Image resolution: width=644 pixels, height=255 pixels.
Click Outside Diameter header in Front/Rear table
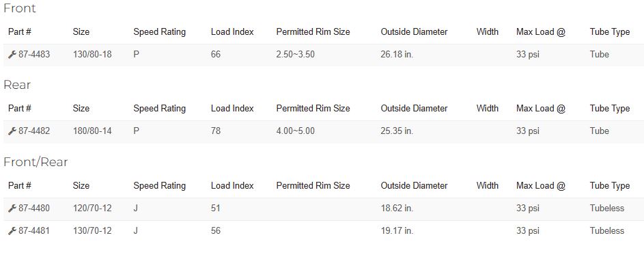(414, 186)
